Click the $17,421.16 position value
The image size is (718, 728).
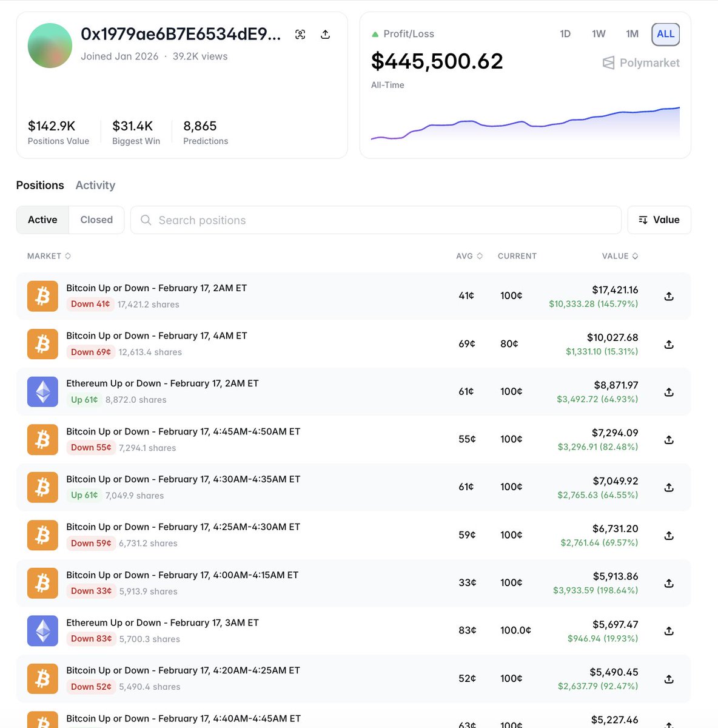tap(615, 290)
